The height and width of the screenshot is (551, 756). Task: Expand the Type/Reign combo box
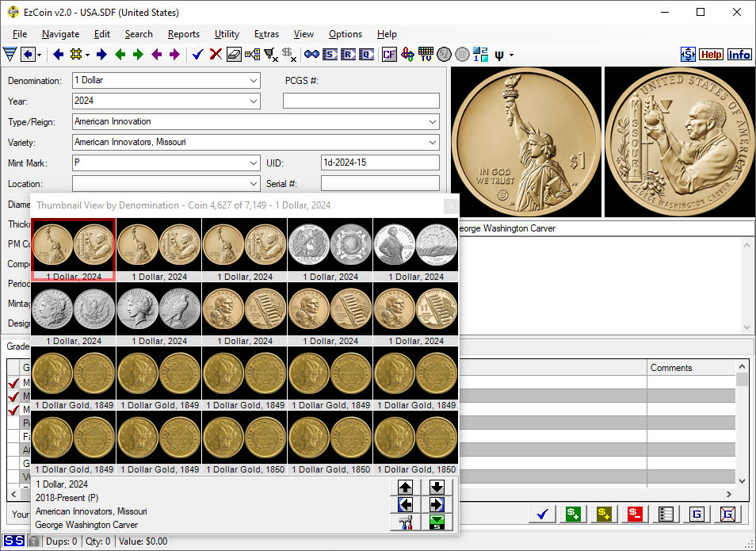(x=432, y=121)
